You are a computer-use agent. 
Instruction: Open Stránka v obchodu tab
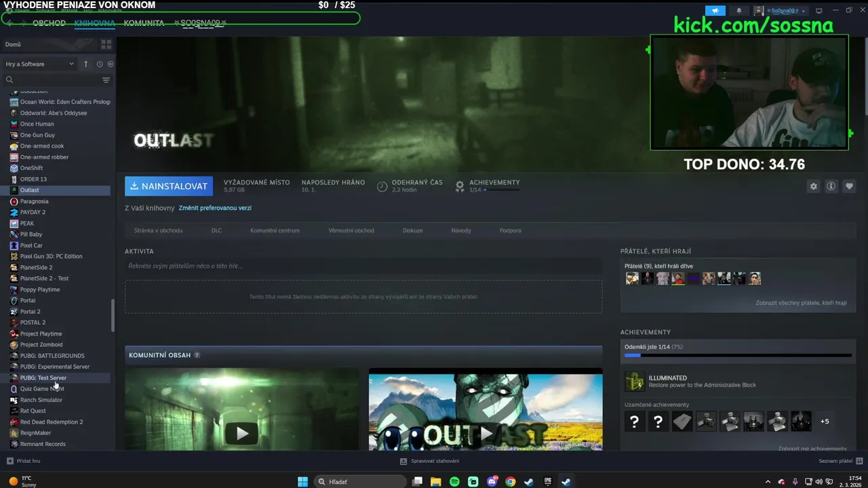pos(158,230)
